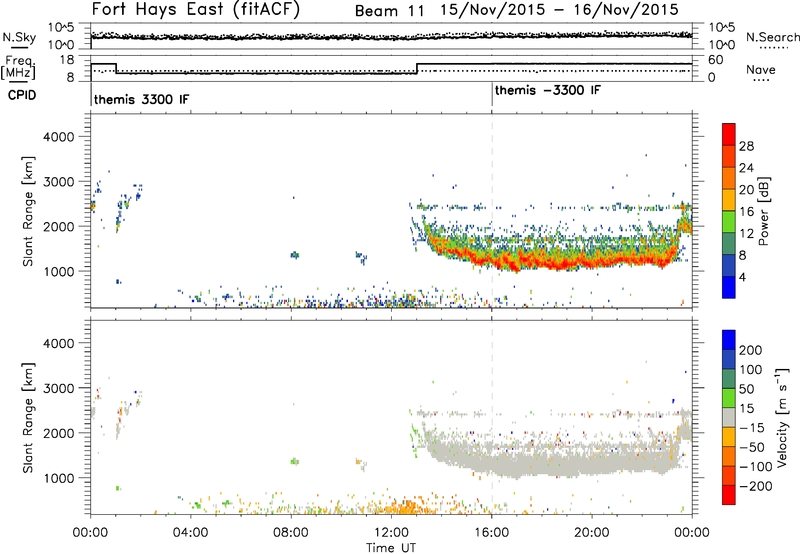Image resolution: width=800 pixels, height=554 pixels.
Task: Select the 'themis 3300 IF' CPID text
Action: pos(141,99)
